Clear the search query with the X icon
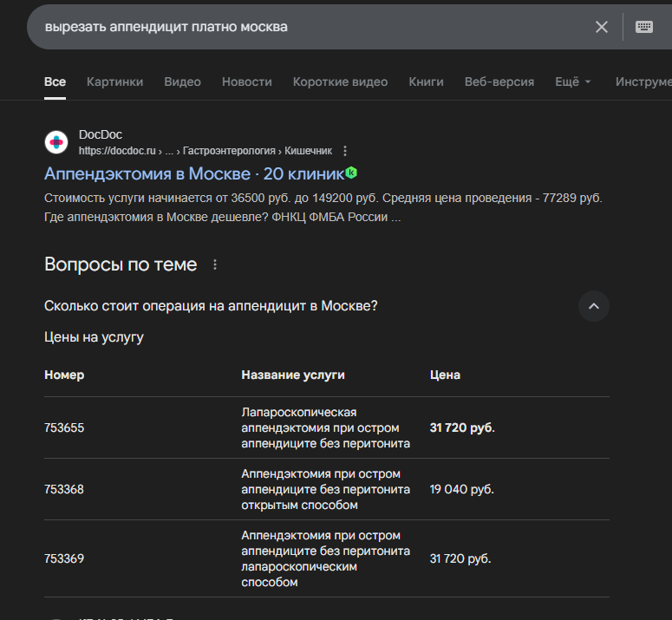Image resolution: width=672 pixels, height=620 pixels. click(602, 27)
